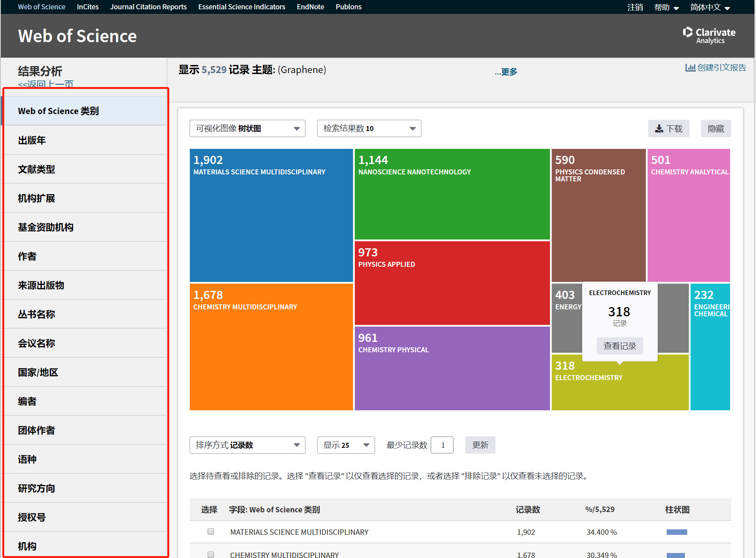Check the Chemistry Multidisciplinary row checkbox

(x=211, y=555)
